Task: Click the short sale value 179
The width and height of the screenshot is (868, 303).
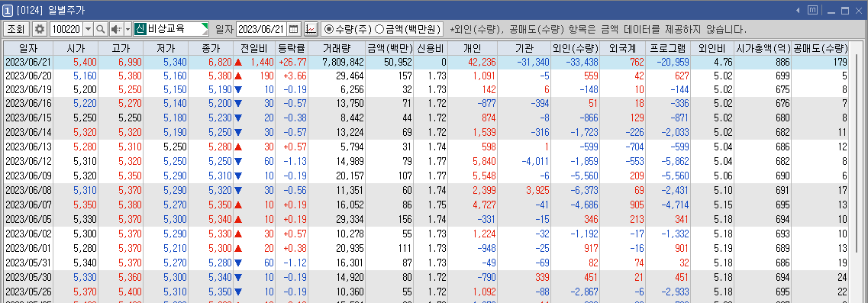Action: [x=841, y=62]
